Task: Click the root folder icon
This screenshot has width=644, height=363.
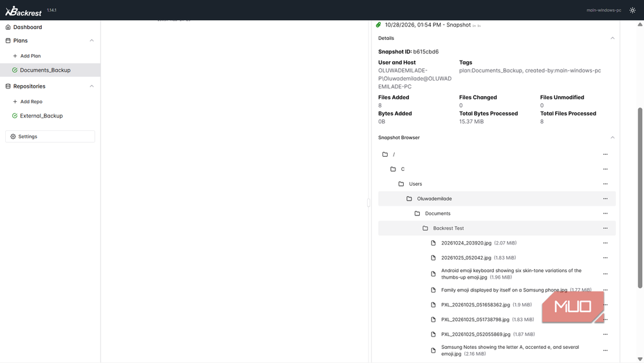Action: [x=385, y=155]
